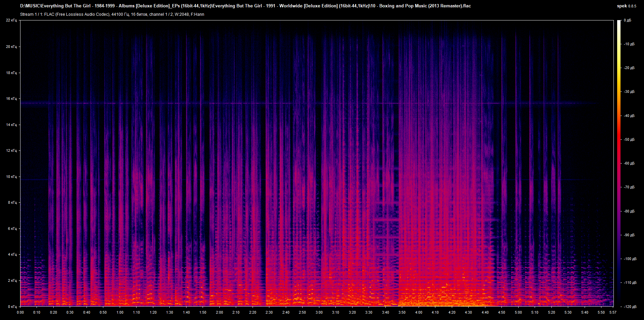
Task: Click the '3:00' time axis label
Action: click(319, 313)
